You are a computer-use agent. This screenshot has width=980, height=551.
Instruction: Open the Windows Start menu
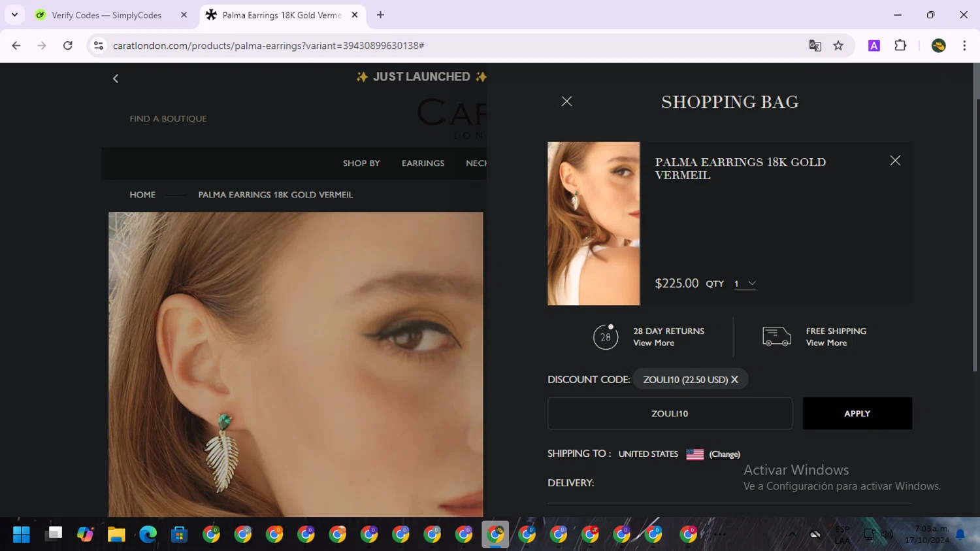[22, 535]
